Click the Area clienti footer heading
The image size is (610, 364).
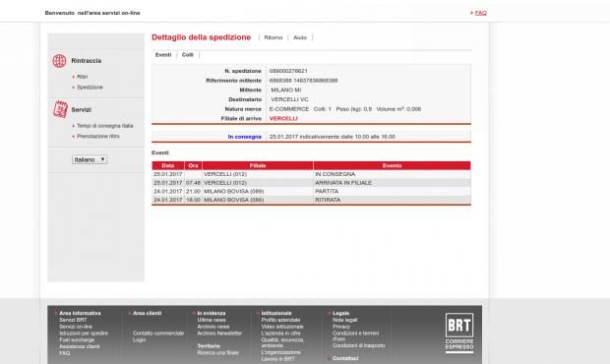coord(147,313)
